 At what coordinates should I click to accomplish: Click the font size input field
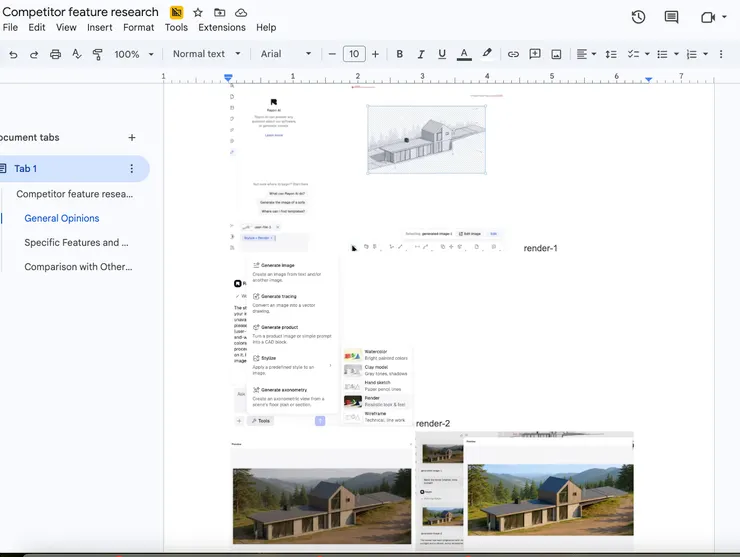353,54
